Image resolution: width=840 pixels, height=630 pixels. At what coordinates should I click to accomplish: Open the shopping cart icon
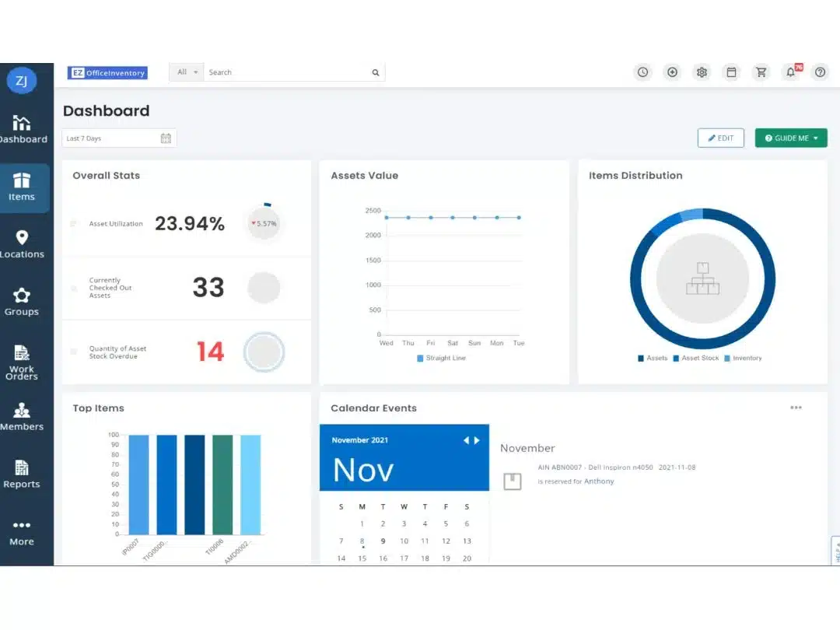(761, 72)
